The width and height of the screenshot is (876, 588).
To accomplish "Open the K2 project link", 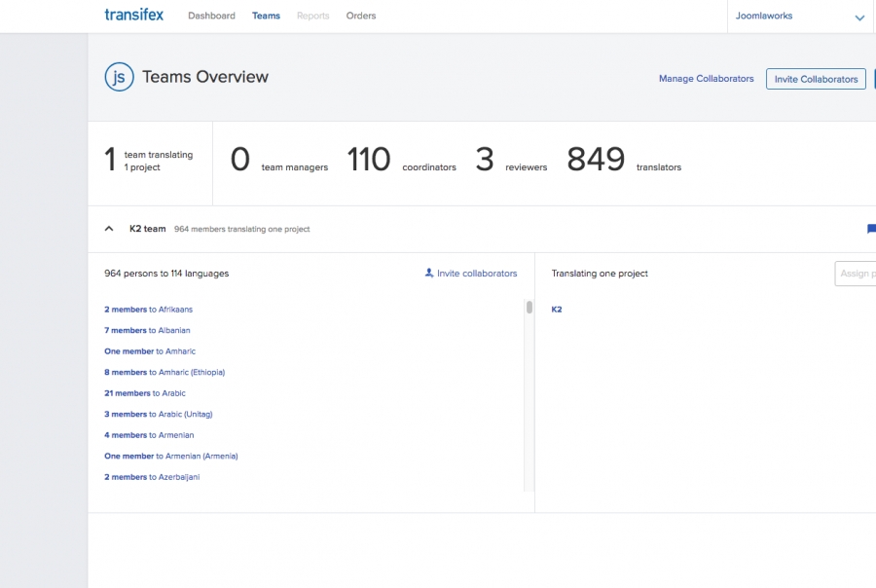I will (557, 310).
